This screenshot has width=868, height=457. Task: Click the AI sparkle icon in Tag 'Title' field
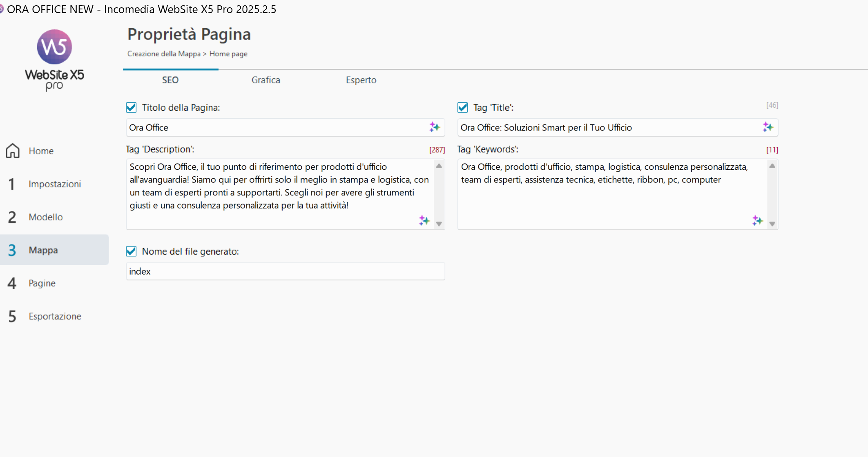768,127
